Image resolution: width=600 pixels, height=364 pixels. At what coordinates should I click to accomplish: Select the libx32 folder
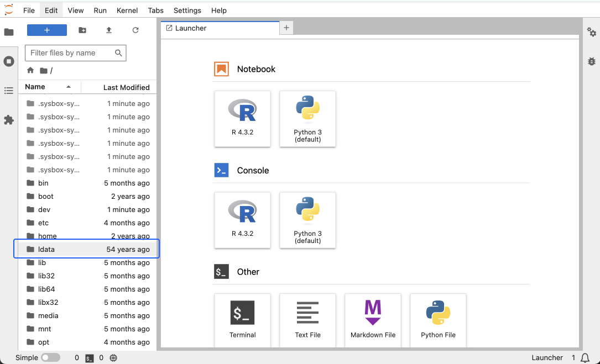coord(87,303)
